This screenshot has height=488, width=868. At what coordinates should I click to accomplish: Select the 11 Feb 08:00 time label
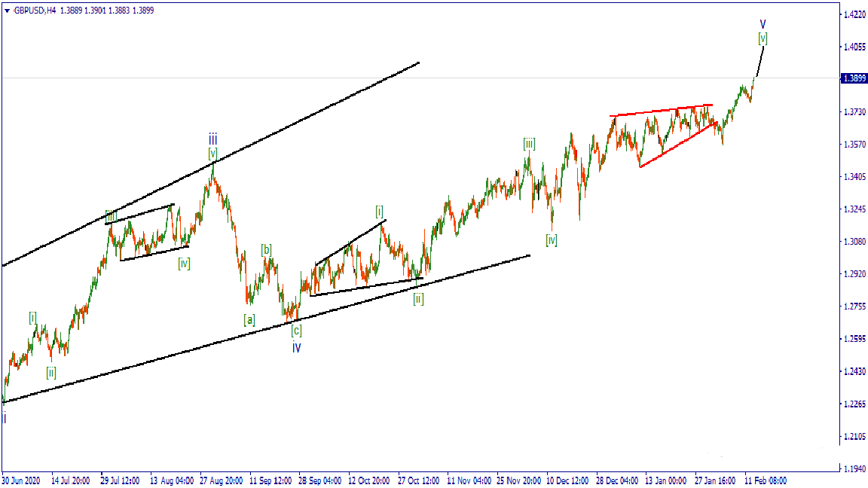[x=766, y=480]
